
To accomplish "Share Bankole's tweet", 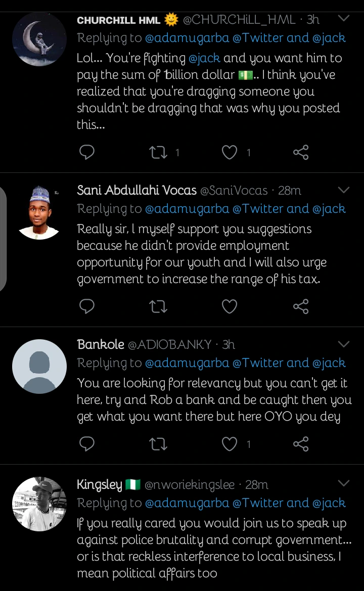I will pyautogui.click(x=301, y=443).
